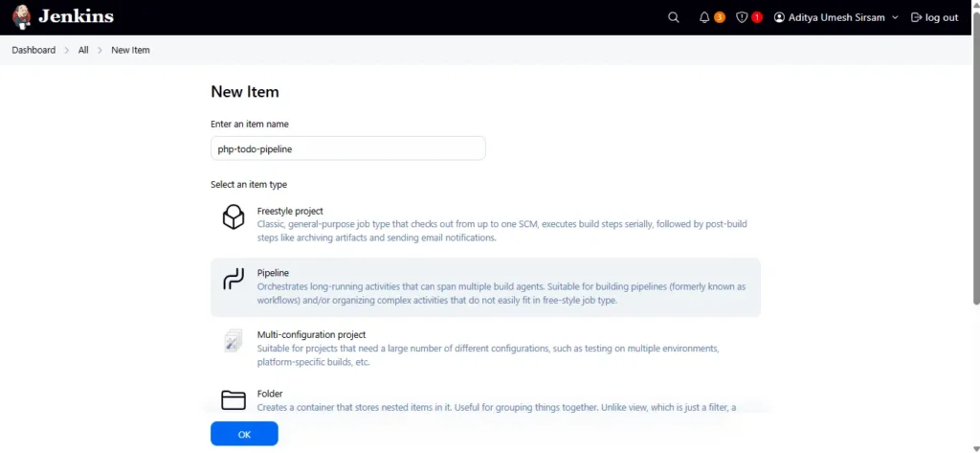Click the Freestyle project box icon
980x453 pixels.
[x=234, y=217]
